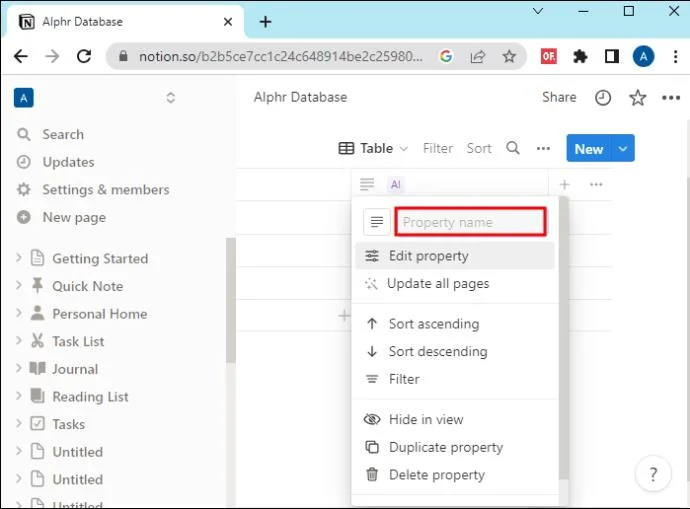Open the Task List page
The image size is (690, 509).
tap(78, 341)
